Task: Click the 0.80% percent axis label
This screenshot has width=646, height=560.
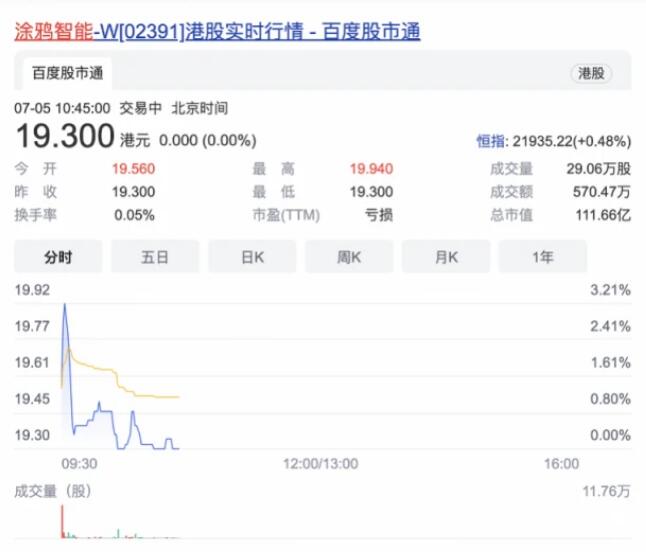Action: tap(610, 399)
